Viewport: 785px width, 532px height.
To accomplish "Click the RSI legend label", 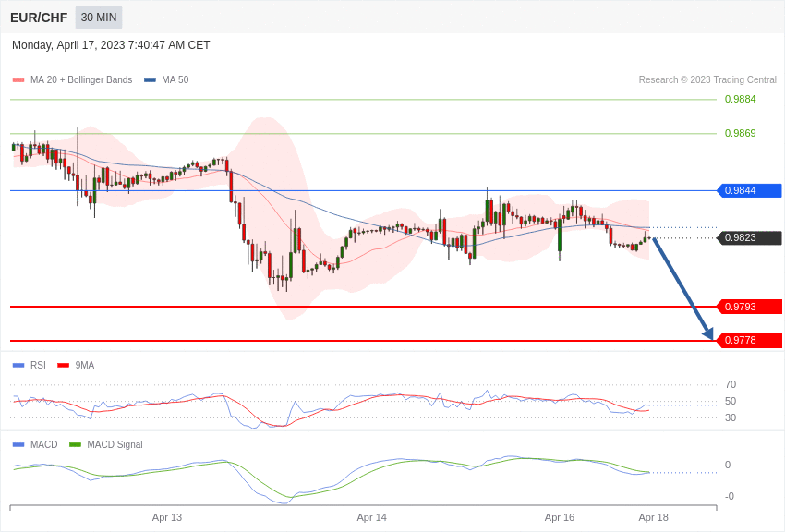I will (x=38, y=366).
